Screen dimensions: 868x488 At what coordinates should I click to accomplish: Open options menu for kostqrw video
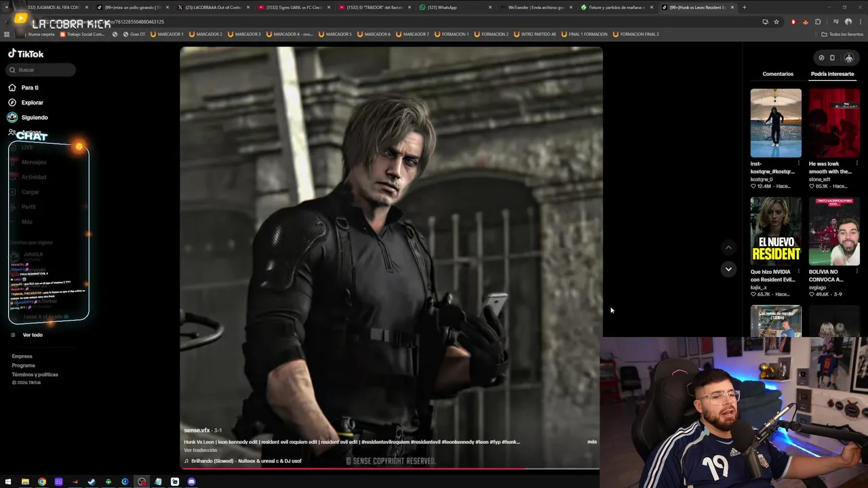[798, 163]
